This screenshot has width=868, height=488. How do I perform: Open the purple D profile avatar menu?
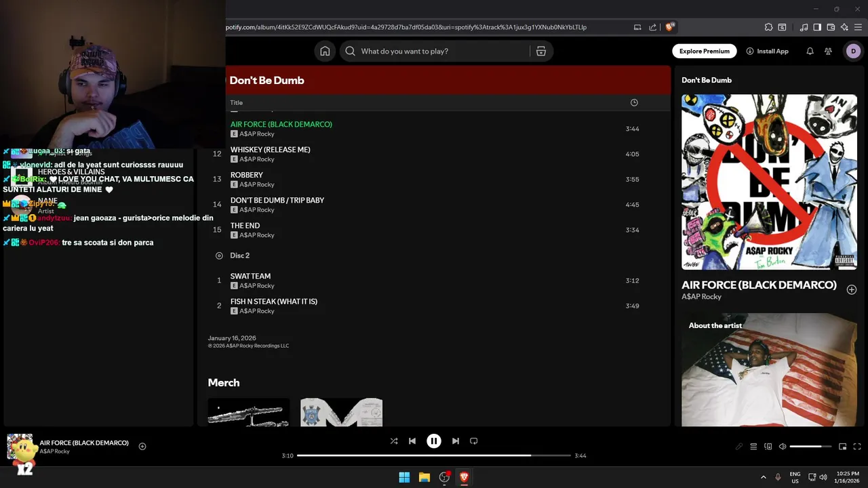[853, 52]
